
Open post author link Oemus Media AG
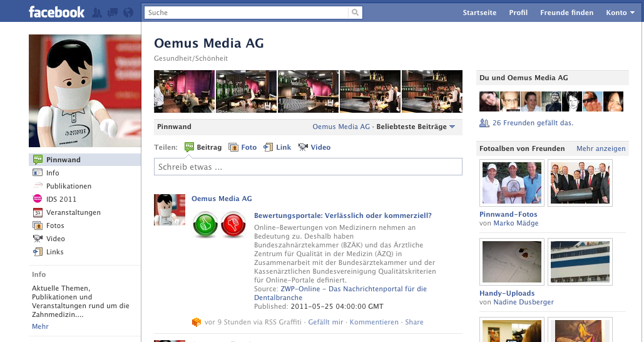click(222, 199)
